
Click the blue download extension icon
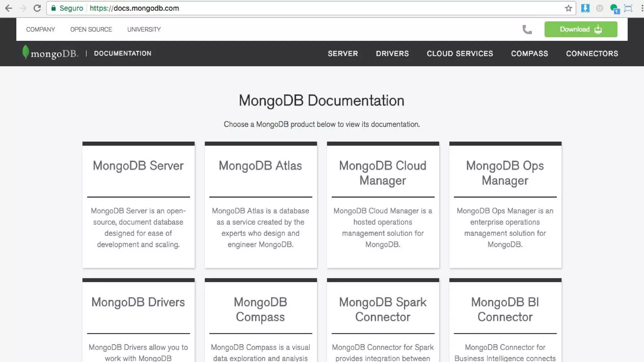[585, 8]
